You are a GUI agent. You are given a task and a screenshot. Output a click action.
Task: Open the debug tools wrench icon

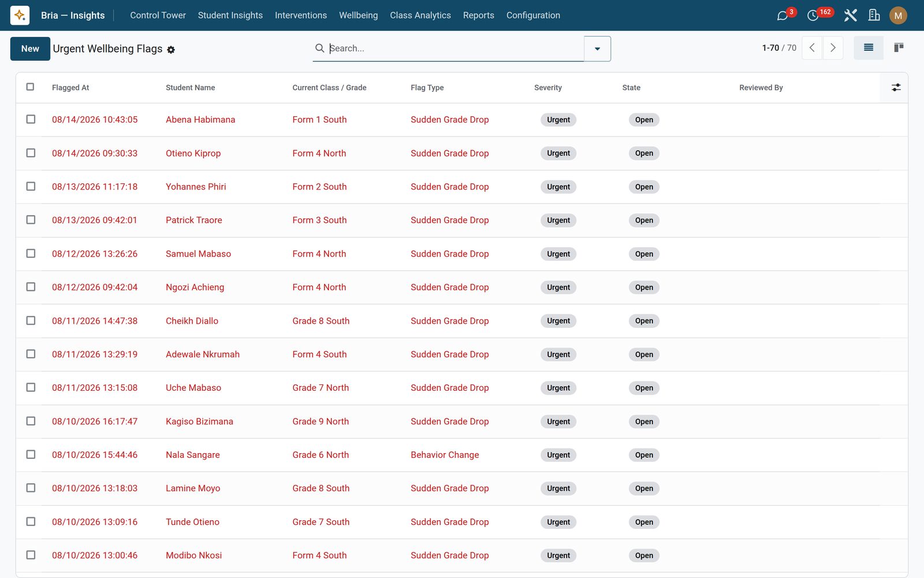coord(850,16)
